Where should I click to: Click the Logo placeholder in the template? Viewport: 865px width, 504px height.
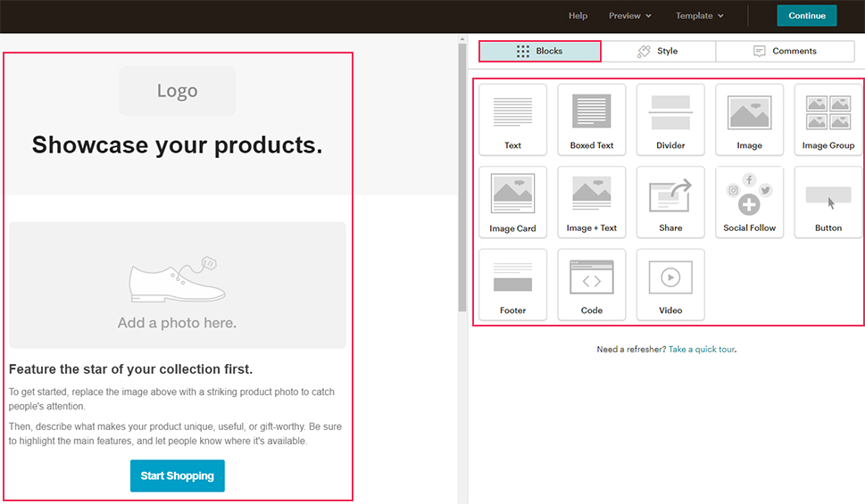tap(177, 90)
